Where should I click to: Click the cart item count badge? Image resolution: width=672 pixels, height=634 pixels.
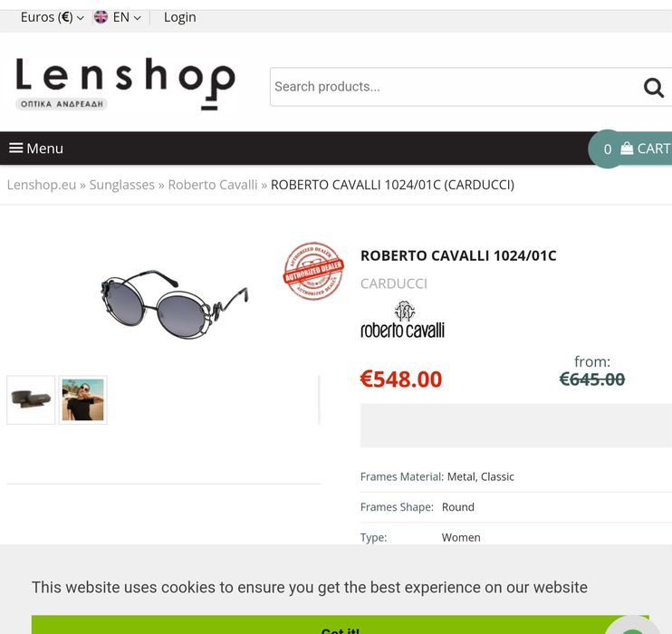(608, 149)
